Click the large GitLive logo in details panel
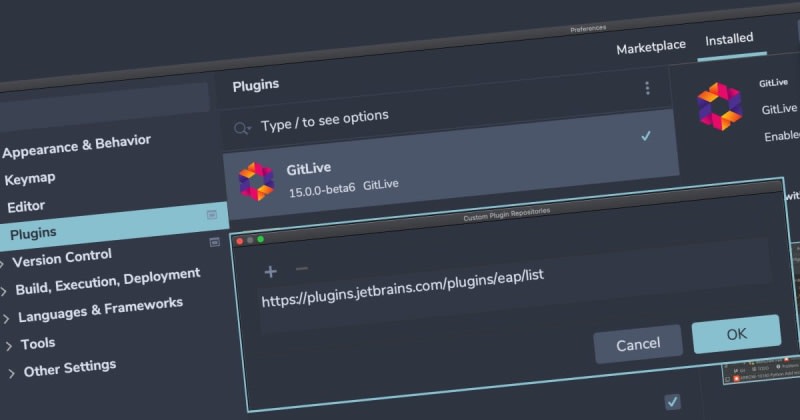This screenshot has width=800, height=420. point(720,106)
